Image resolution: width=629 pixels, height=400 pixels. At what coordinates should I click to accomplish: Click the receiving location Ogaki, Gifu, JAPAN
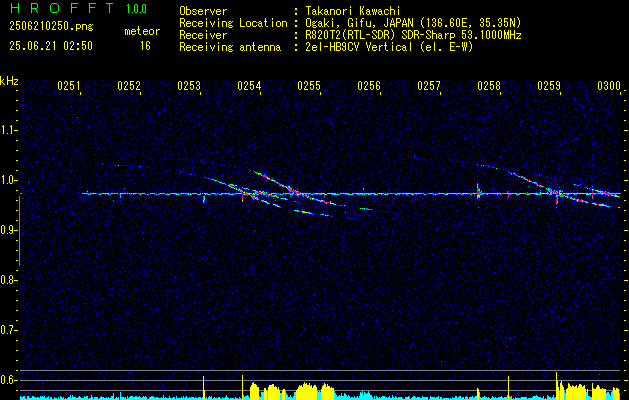point(360,23)
